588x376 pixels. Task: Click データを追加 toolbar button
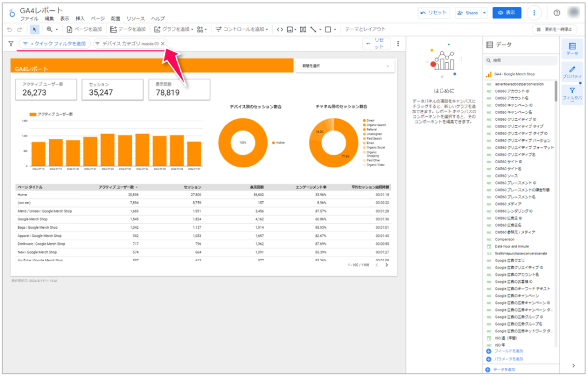128,29
